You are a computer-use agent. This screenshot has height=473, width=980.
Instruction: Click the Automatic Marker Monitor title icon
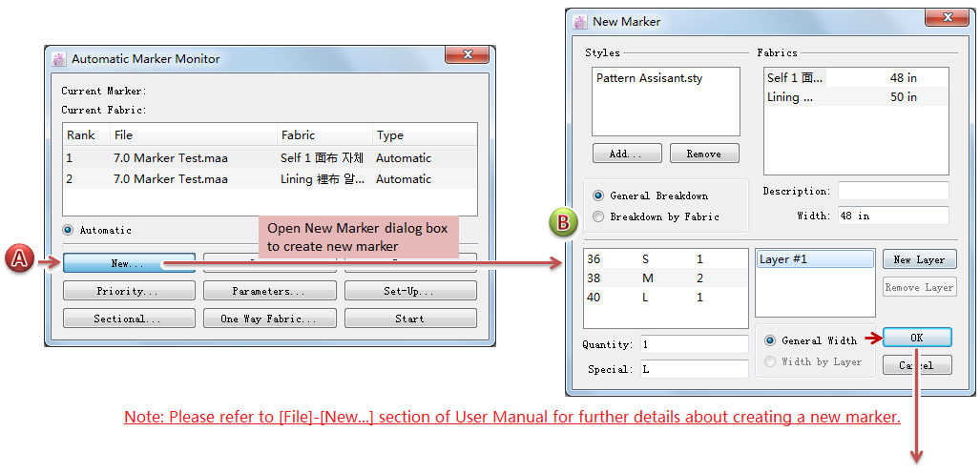[59, 59]
